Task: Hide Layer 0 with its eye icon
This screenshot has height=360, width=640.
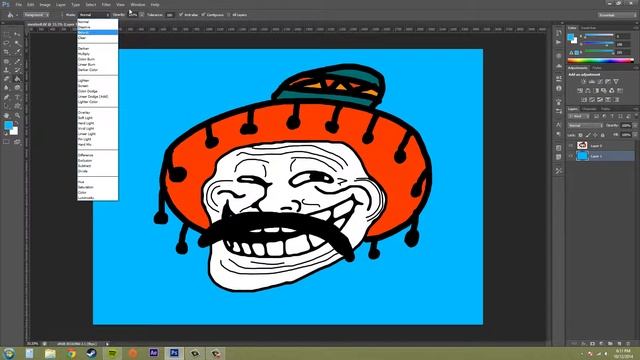Action: click(x=571, y=145)
